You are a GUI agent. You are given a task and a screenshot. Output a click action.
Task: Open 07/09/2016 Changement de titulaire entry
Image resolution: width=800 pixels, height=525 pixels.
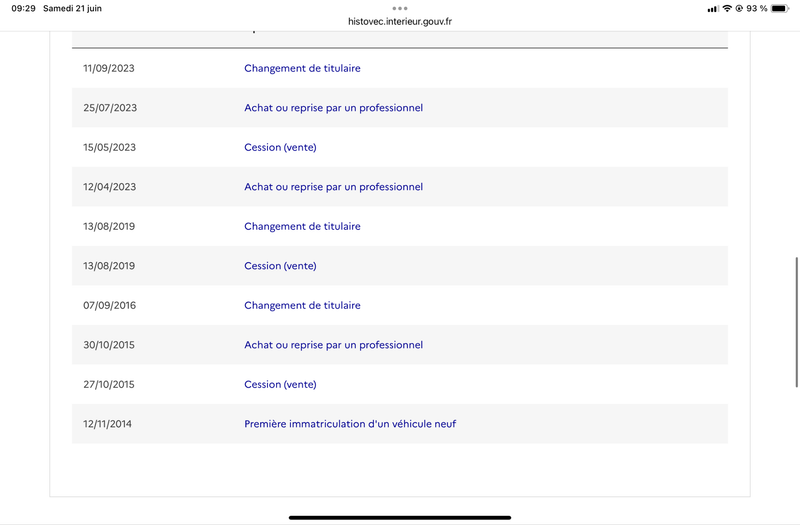[x=302, y=306]
